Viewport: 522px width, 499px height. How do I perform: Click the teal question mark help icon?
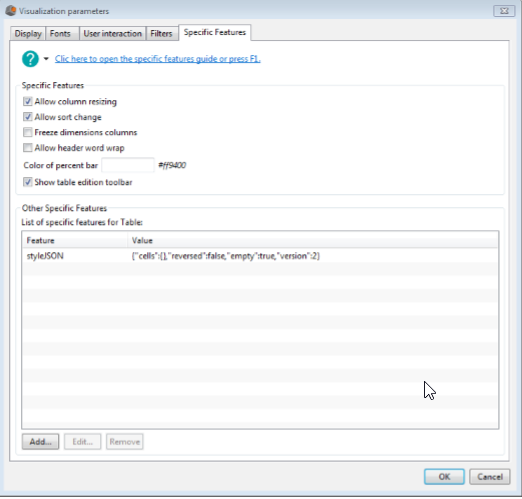click(30, 59)
